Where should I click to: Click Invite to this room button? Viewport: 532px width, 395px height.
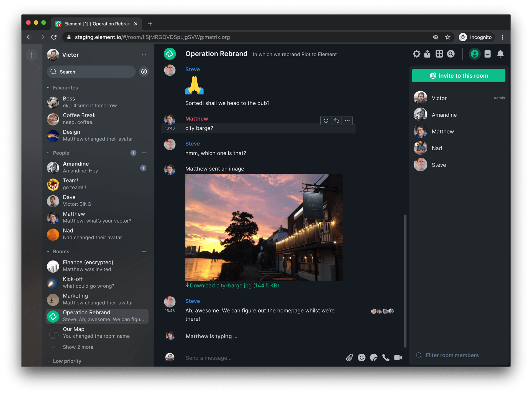pyautogui.click(x=459, y=76)
